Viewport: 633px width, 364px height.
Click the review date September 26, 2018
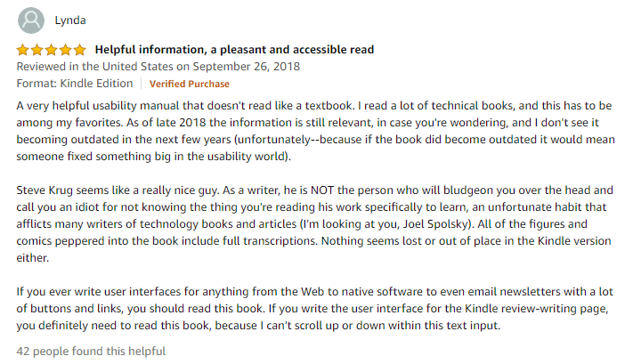247,67
